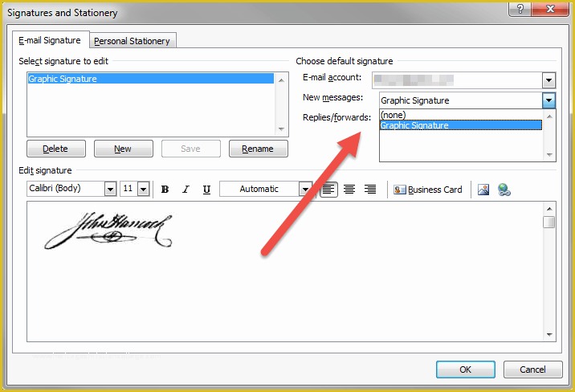Open the Calibri (Body) font dropdown
This screenshot has width=575, height=392.
(110, 190)
